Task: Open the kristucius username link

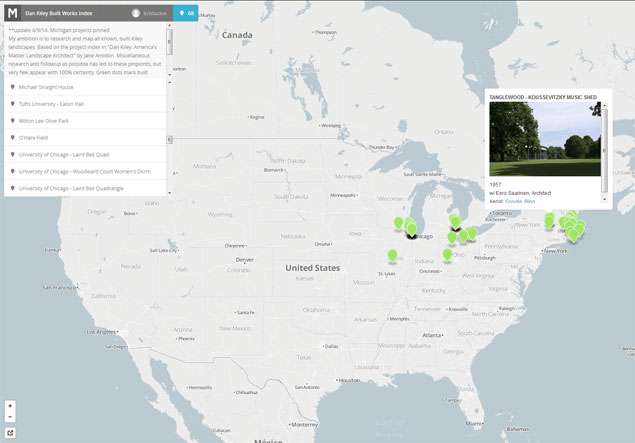Action: 155,13
